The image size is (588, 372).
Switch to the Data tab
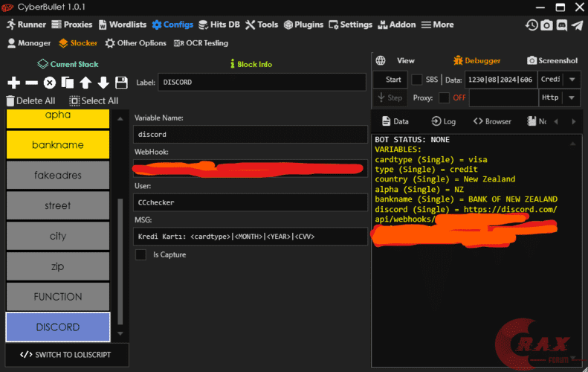coord(395,121)
